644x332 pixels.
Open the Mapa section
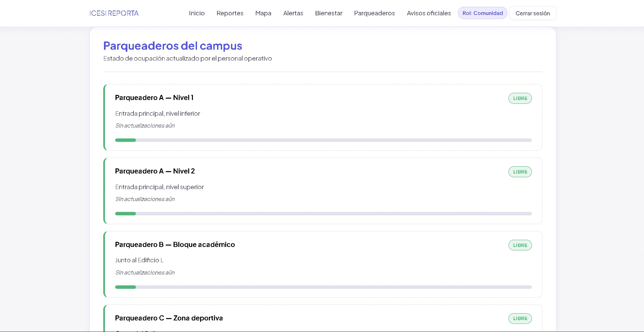tap(263, 13)
